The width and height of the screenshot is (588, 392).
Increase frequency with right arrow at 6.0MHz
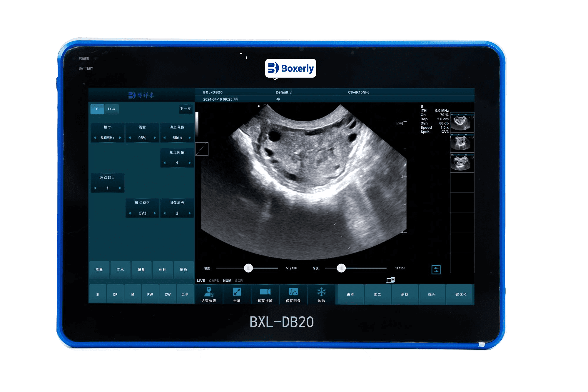point(120,138)
